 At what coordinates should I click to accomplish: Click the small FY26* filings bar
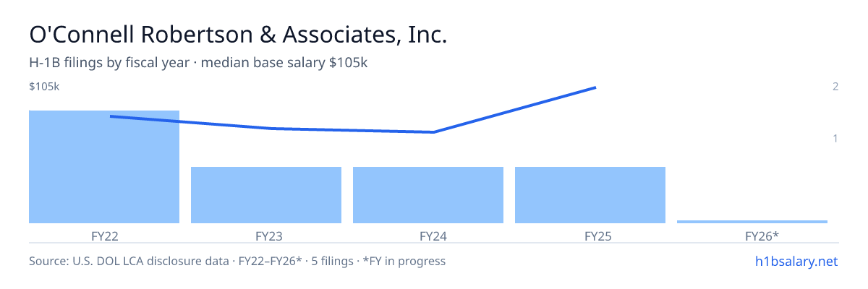coord(752,222)
